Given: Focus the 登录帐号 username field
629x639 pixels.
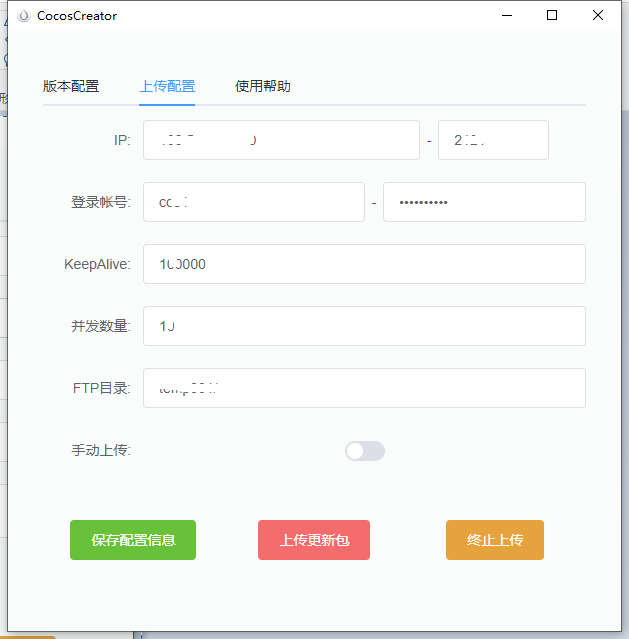Looking at the screenshot, I should pos(254,202).
